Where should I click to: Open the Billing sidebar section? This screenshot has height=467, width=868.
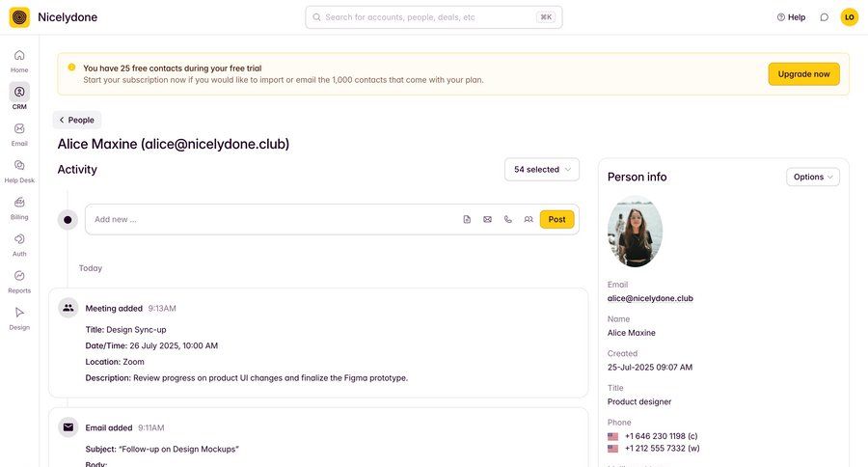coord(19,207)
